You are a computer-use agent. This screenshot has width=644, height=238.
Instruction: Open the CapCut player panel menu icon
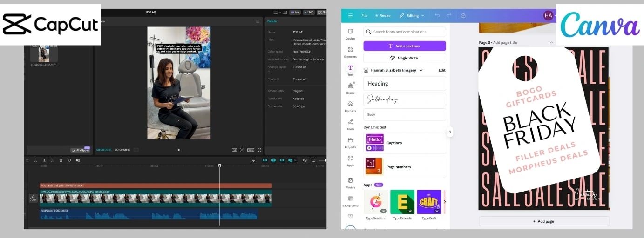(x=258, y=21)
